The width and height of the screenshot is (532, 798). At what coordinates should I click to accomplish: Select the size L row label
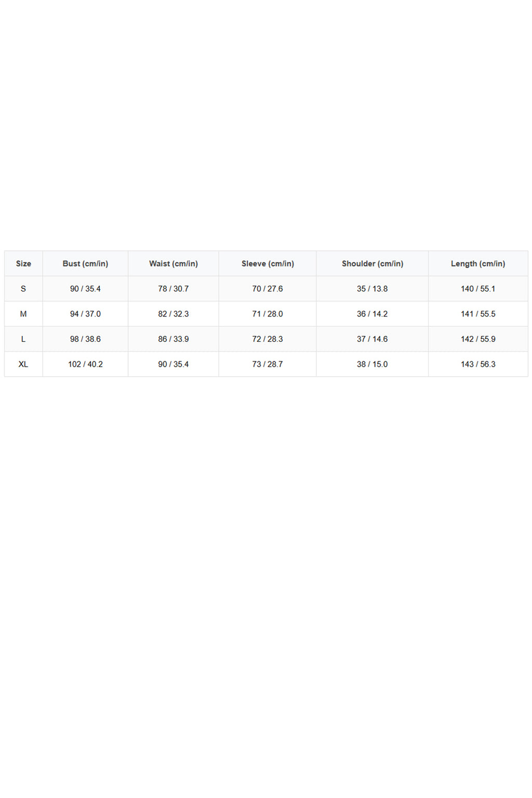(x=23, y=339)
